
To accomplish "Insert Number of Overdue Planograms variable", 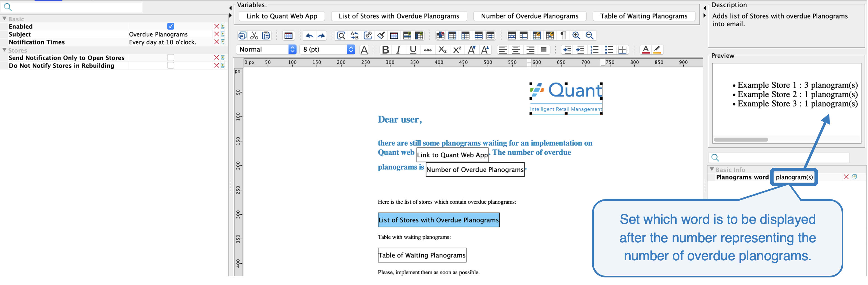I will pos(529,16).
